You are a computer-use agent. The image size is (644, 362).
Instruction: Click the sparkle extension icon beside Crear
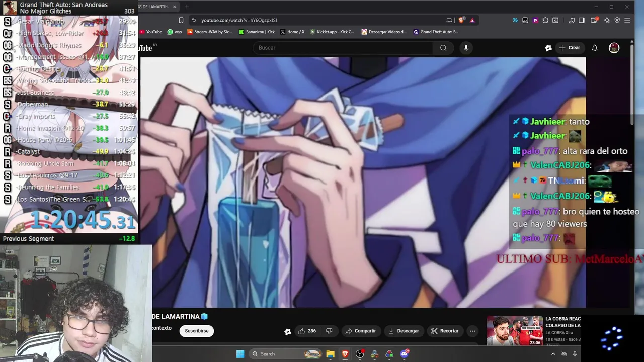click(548, 48)
